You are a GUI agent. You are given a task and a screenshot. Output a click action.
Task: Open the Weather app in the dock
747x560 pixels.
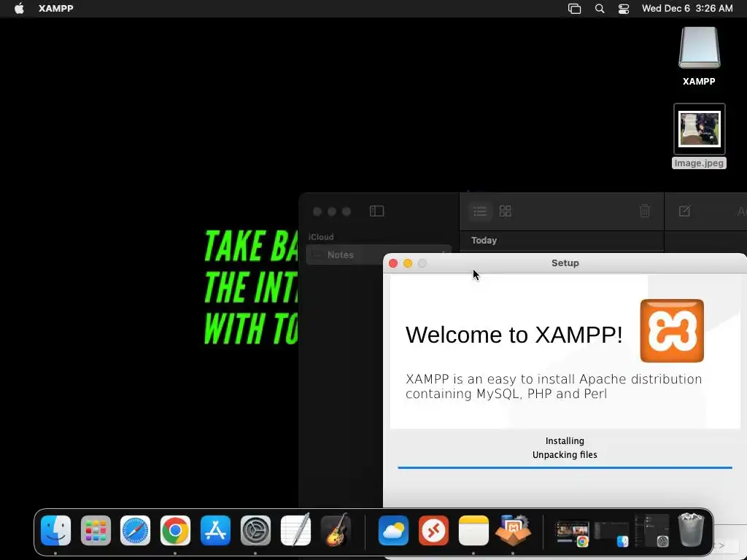pos(393,531)
